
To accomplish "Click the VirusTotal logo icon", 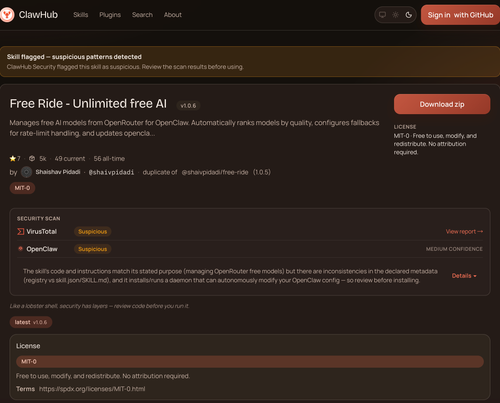I will pos(21,231).
